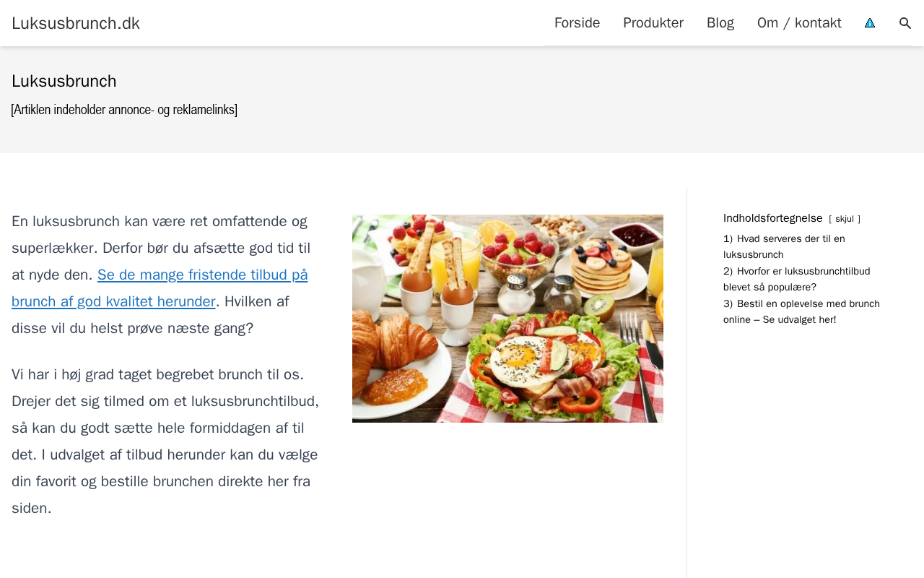Click the annonce- og reklamelinks notice
The height and width of the screenshot is (578, 924).
coord(124,110)
